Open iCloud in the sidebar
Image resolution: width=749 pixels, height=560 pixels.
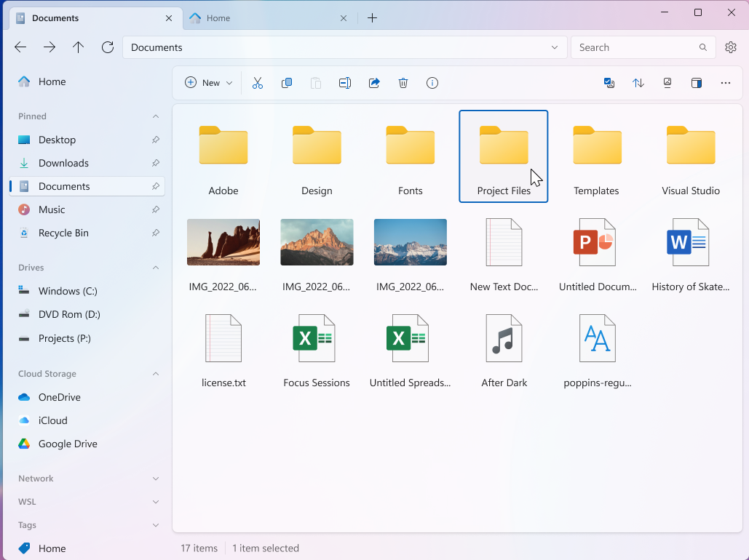(x=87, y=420)
